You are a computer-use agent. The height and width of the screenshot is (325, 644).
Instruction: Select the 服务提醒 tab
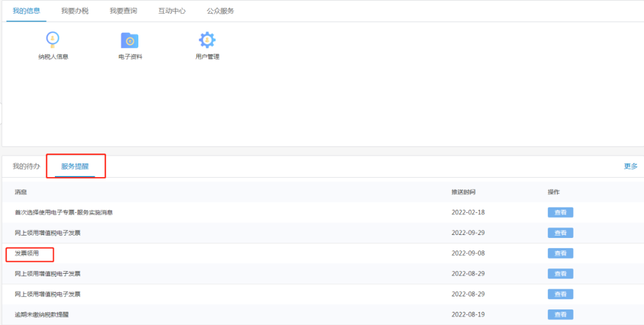75,166
